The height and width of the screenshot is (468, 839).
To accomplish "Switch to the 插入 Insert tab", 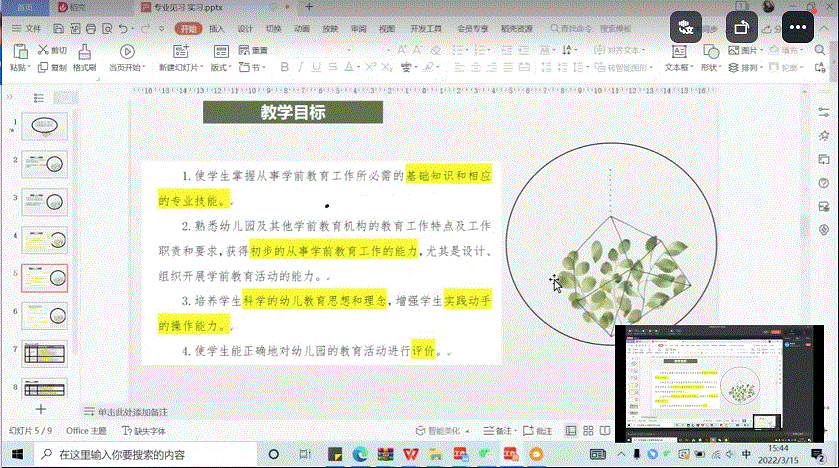I will (217, 28).
